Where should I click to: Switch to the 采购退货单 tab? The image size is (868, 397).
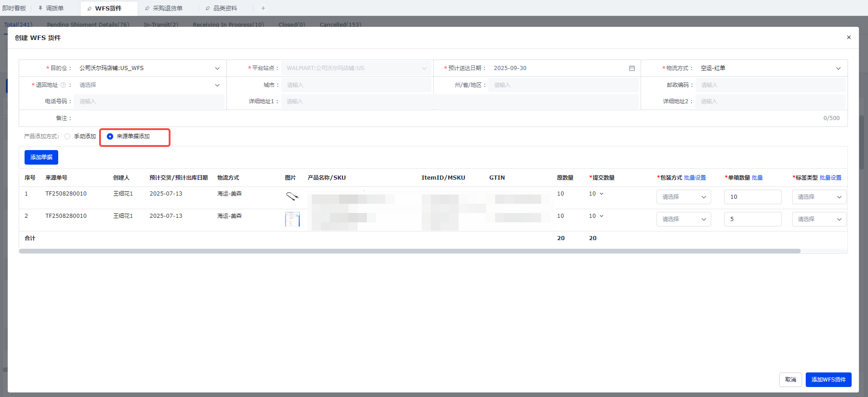tap(167, 8)
